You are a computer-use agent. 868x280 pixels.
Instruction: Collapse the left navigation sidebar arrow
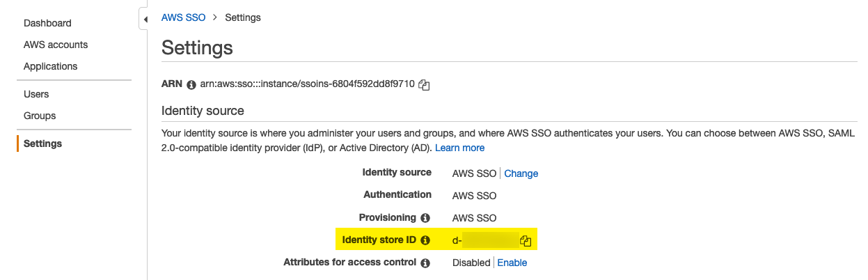click(x=145, y=19)
